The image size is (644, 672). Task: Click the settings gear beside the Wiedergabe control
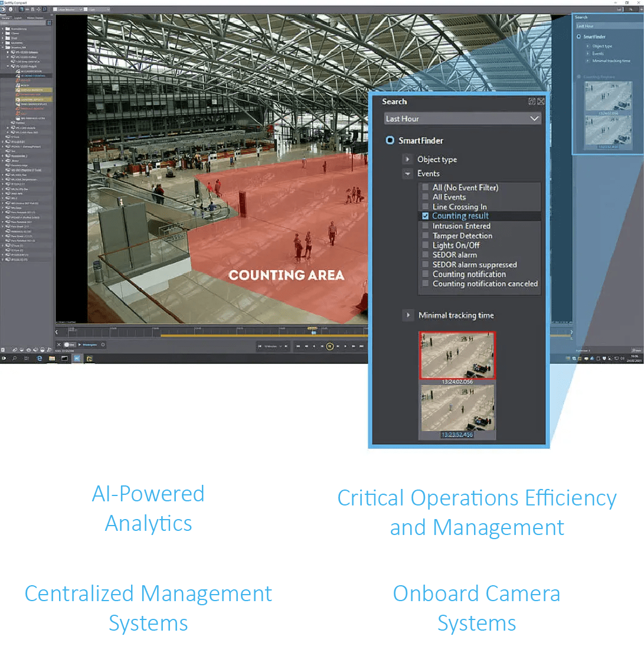[102, 344]
